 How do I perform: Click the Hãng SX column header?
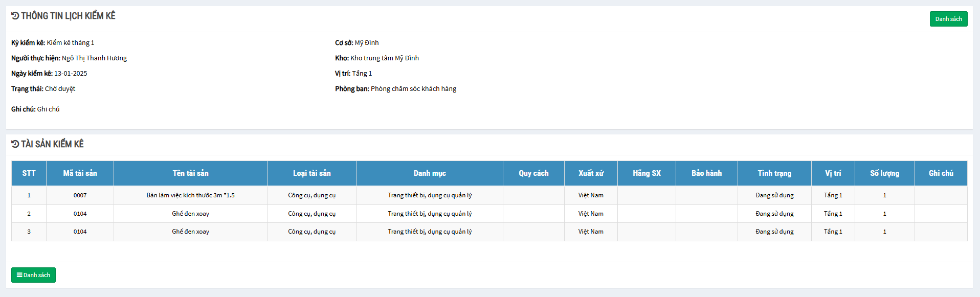click(647, 173)
